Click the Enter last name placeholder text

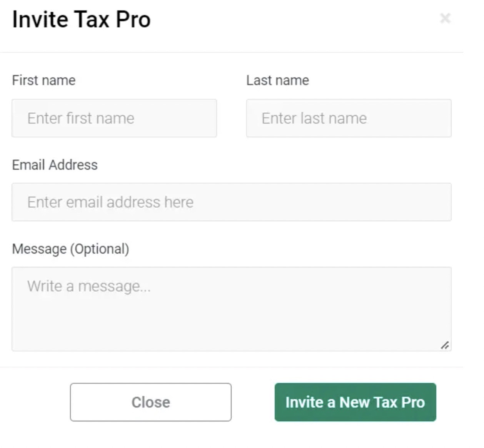314,118
